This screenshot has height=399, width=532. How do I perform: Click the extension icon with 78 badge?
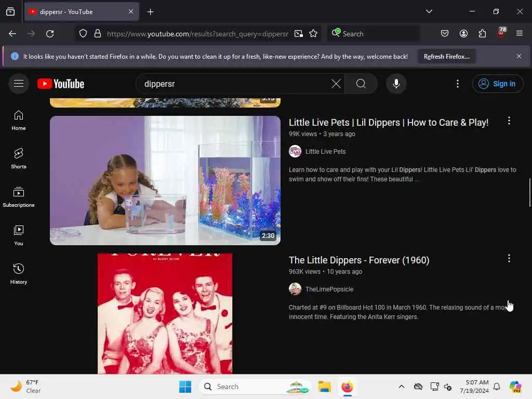501,33
